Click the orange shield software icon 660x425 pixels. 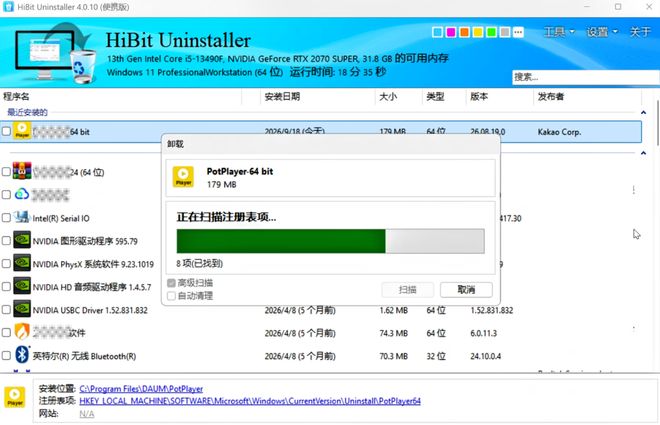pyautogui.click(x=22, y=332)
